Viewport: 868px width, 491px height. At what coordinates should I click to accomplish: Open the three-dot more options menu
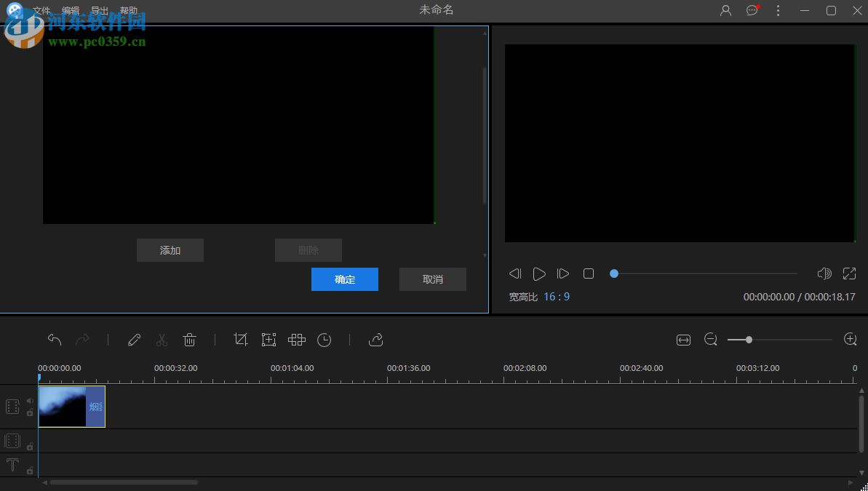click(x=779, y=10)
